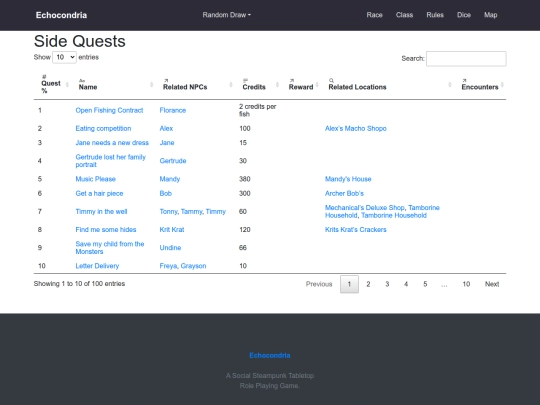540x405 pixels.
Task: Open Mechanical's Deluxe Shop location
Action: tap(365, 208)
